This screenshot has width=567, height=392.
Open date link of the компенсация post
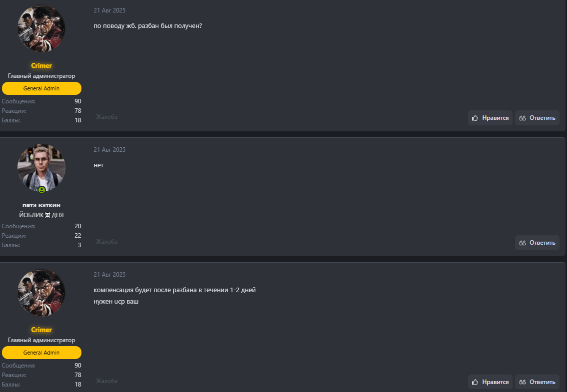[109, 275]
